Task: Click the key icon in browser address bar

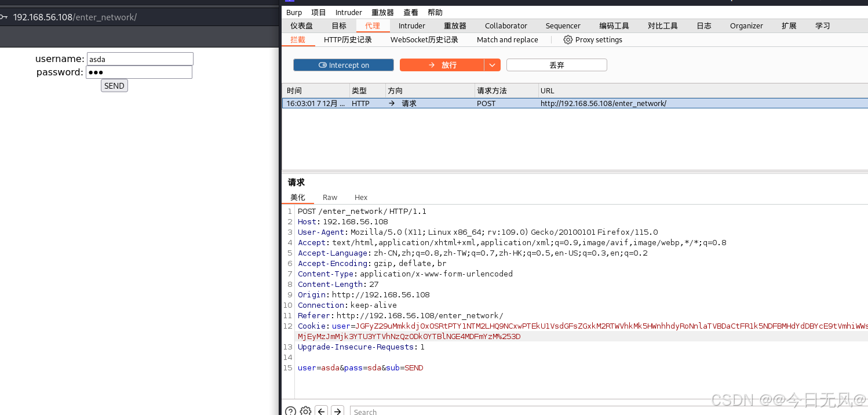Action: (x=4, y=17)
